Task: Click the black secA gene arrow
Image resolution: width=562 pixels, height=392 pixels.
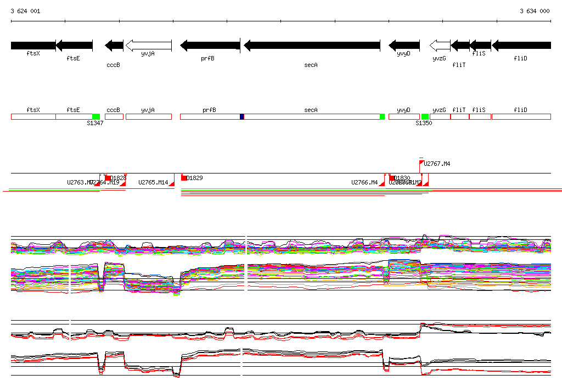Action: point(312,45)
